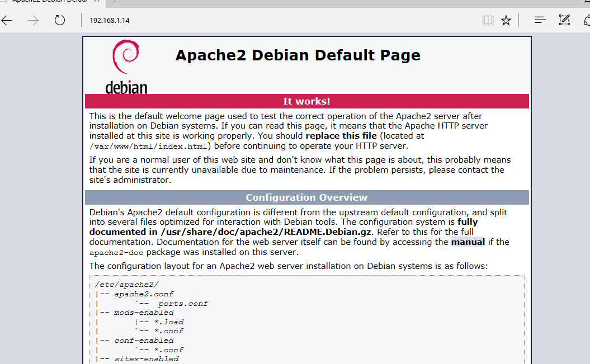Click the 'Apache2 Debian Default Page' heading
Screen dimensions: 590x364
(x=298, y=55)
